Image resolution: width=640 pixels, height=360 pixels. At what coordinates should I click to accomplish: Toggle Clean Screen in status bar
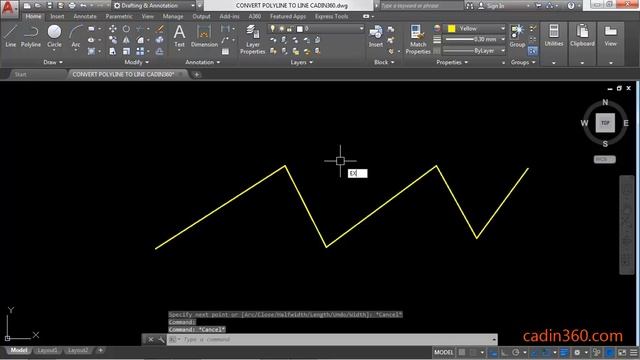click(x=622, y=352)
